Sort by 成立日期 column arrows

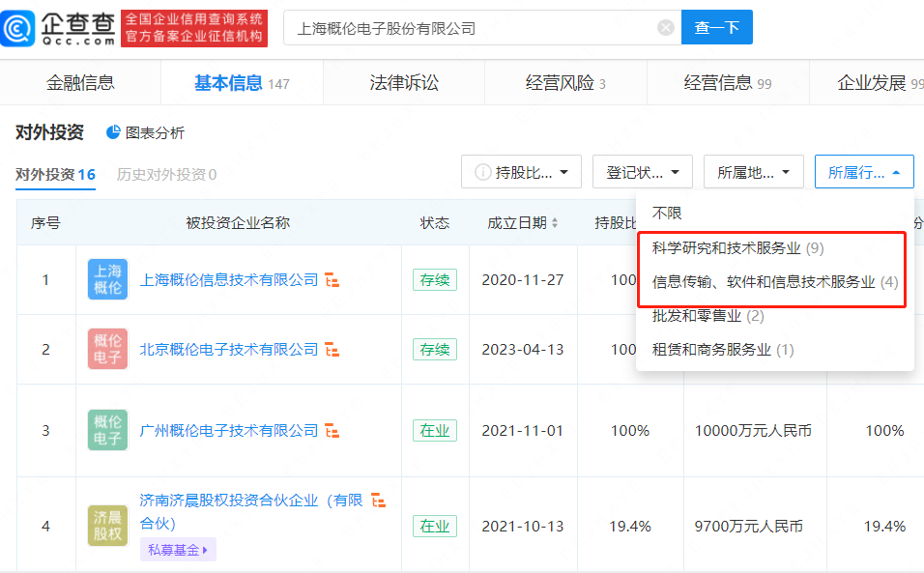pyautogui.click(x=555, y=223)
